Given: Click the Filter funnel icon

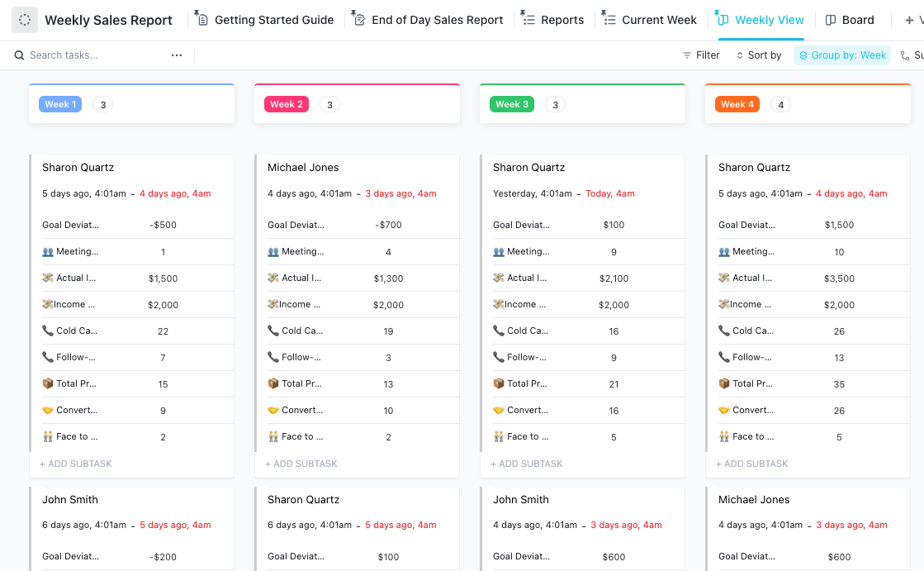Looking at the screenshot, I should pyautogui.click(x=687, y=55).
